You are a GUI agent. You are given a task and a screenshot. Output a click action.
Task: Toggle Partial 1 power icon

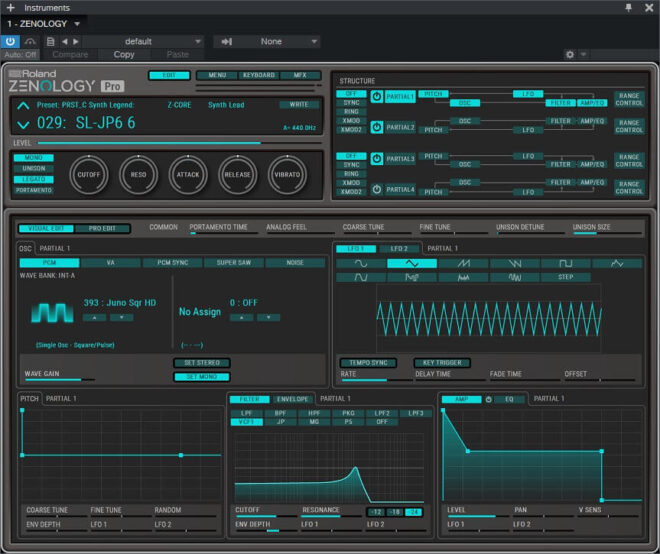[x=377, y=97]
